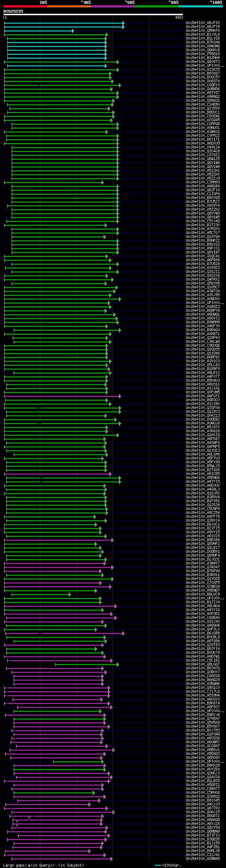Image resolution: width=226 pixels, height=868 pixels.
Task: Select label UniRef100_A6FUT2
Action: tap(203, 396)
